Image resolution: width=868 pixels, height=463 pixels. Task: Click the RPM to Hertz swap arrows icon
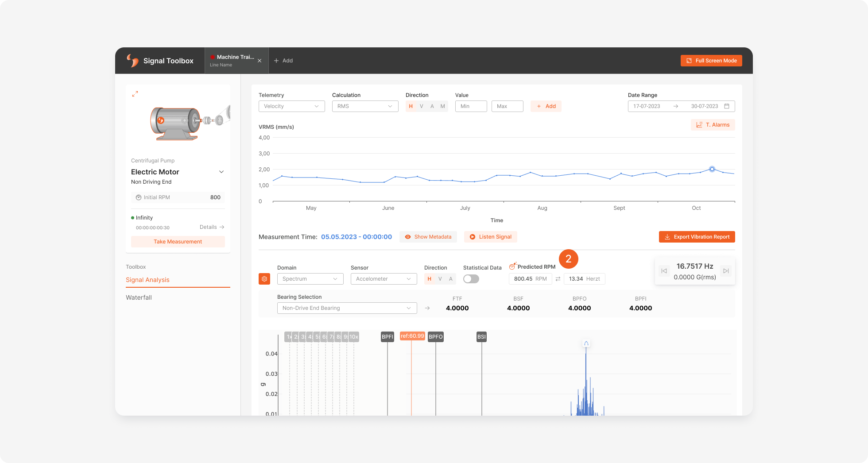(558, 279)
